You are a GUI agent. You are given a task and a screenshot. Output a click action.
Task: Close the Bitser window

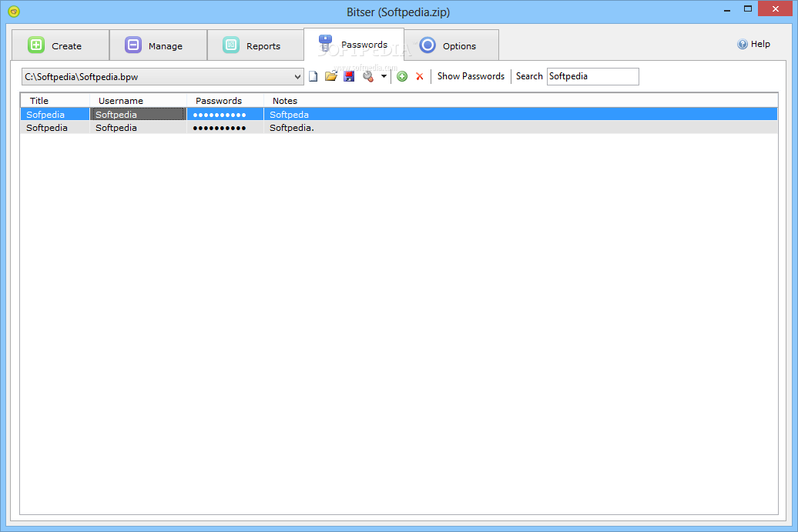[775, 8]
